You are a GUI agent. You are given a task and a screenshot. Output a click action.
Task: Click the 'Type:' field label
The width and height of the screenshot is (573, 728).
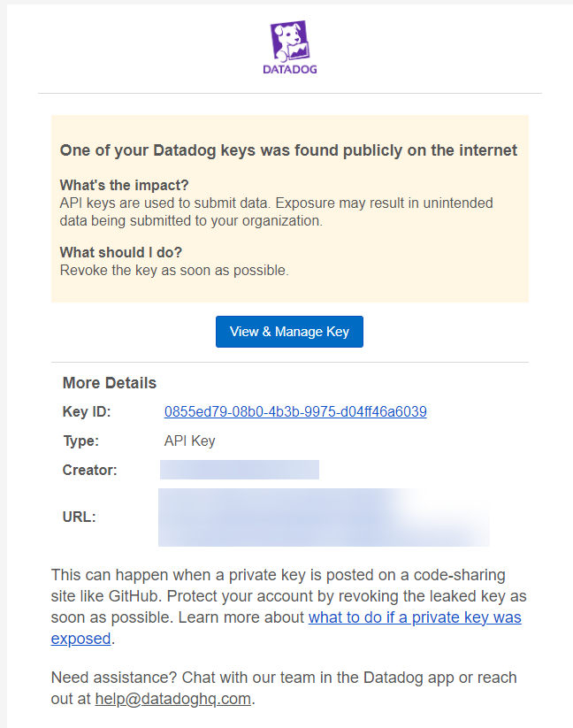point(81,441)
